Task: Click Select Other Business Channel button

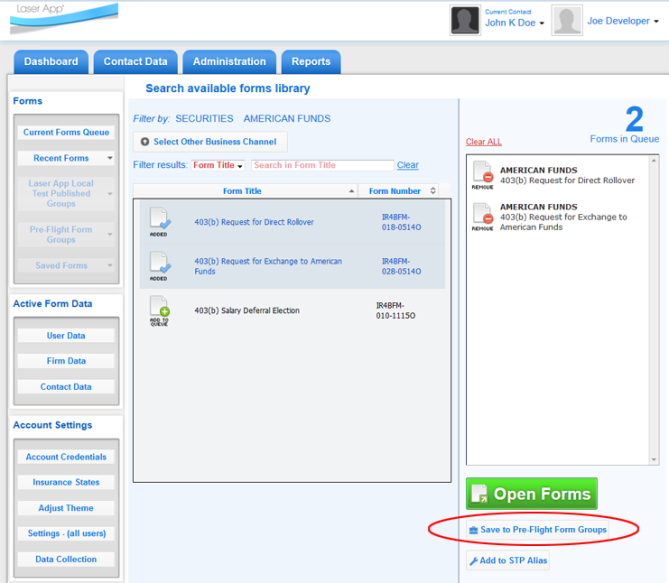Action: [x=210, y=142]
